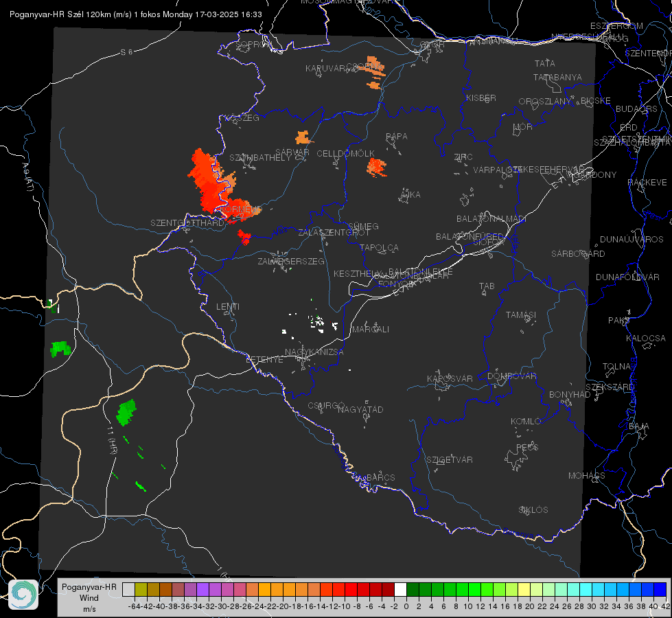
Task: Click the SOPRON city label
Action: [253, 44]
